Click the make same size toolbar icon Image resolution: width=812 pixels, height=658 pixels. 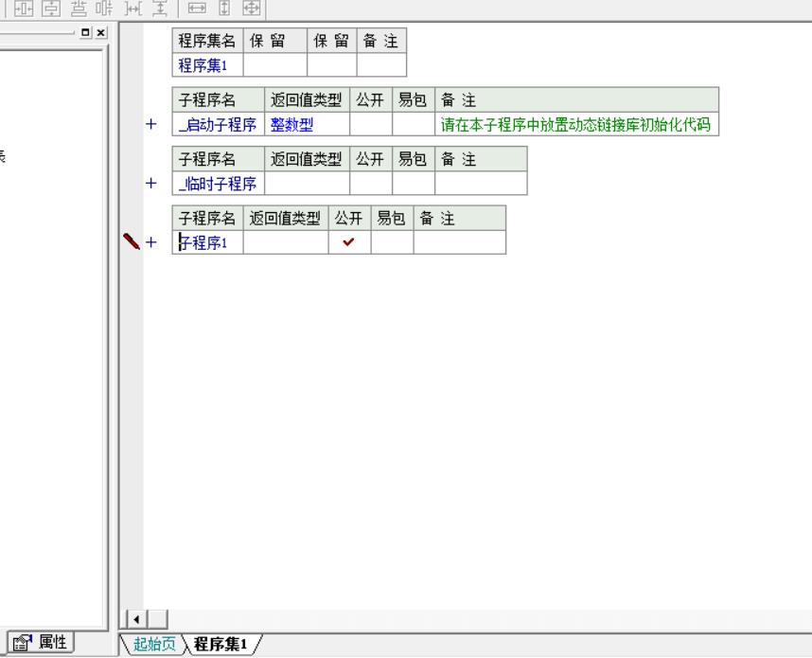click(252, 8)
